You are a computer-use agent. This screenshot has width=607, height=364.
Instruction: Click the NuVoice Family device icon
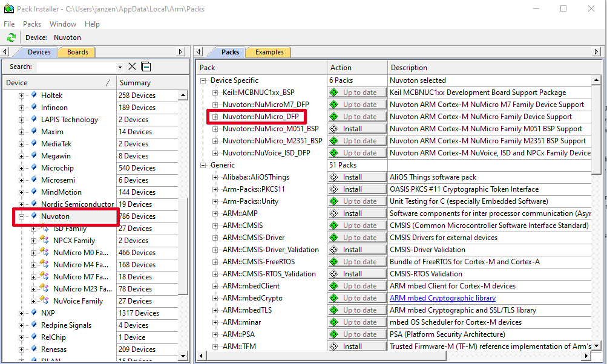click(x=45, y=301)
